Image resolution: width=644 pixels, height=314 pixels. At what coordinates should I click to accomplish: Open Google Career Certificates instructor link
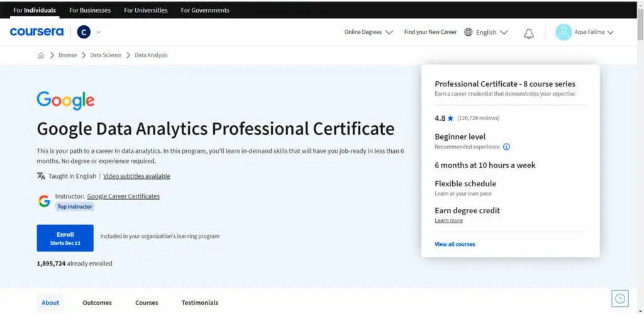(x=123, y=196)
